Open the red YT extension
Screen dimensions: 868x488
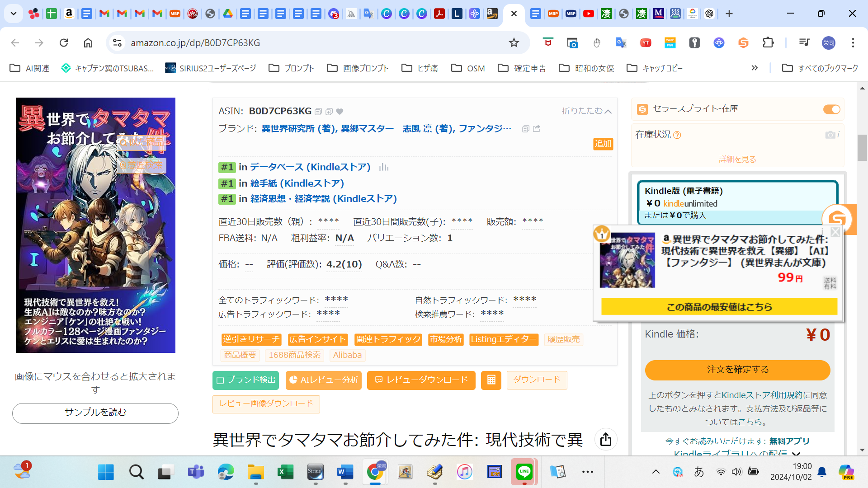(646, 43)
